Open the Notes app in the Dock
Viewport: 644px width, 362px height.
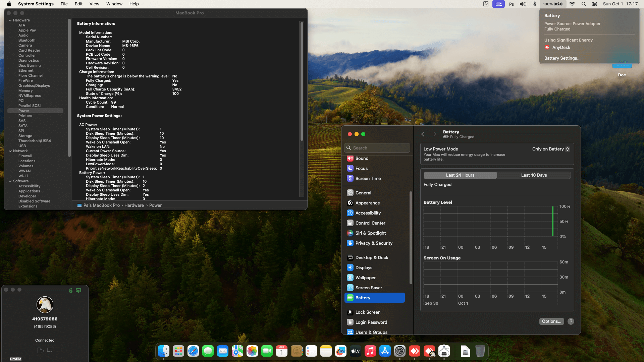coord(326,351)
